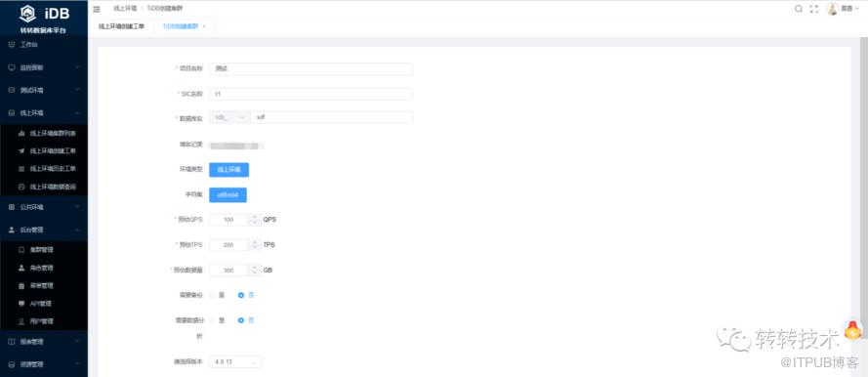
Task: Click the utf8mb4 charset button
Action: [x=227, y=195]
